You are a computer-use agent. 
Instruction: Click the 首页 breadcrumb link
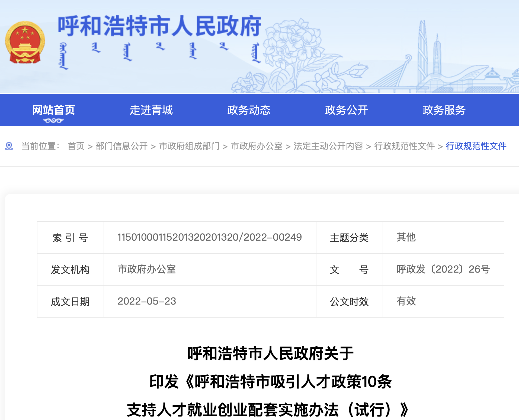[76, 146]
